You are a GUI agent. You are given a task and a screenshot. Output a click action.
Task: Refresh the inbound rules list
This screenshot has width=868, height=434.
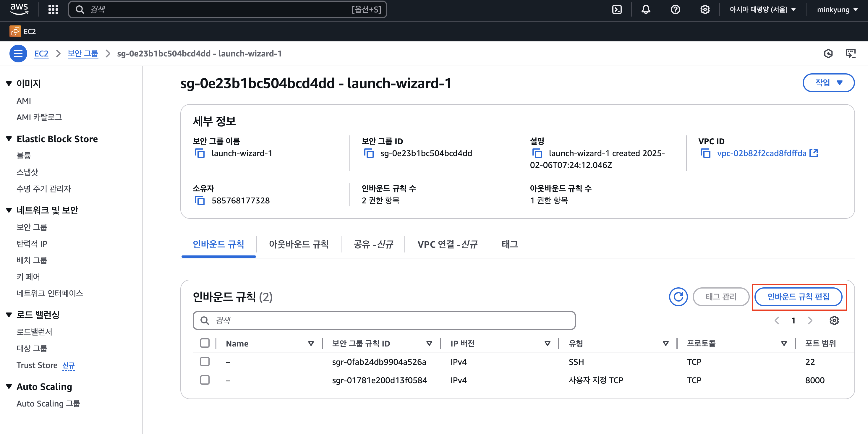coord(678,297)
